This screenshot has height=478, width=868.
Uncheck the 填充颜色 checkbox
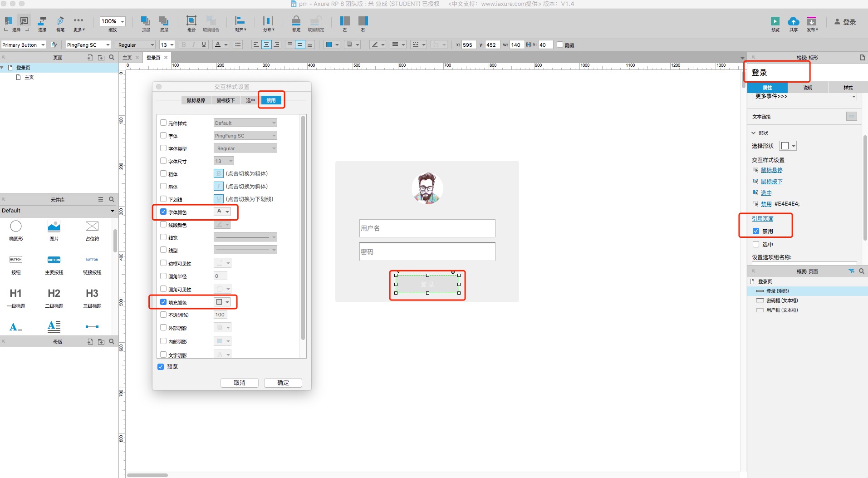click(163, 302)
